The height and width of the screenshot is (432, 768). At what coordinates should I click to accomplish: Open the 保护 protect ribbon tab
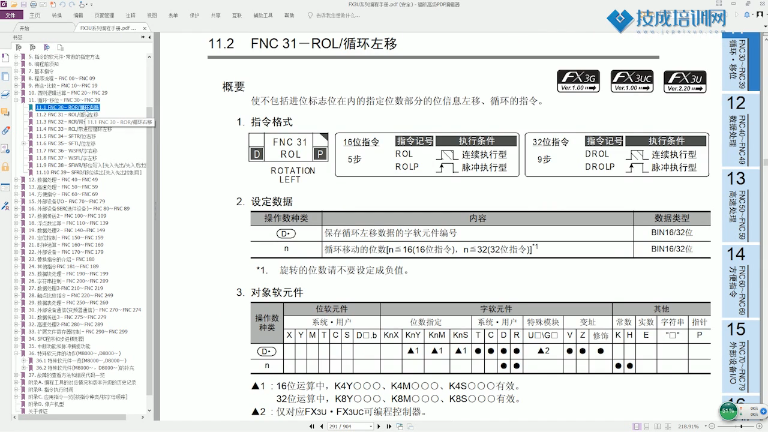coord(194,15)
